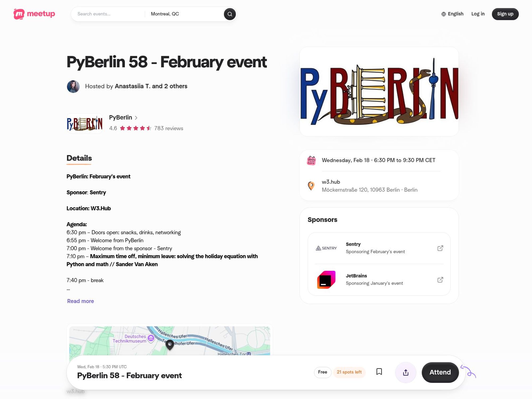
Task: Click the Free price label
Action: (x=323, y=372)
